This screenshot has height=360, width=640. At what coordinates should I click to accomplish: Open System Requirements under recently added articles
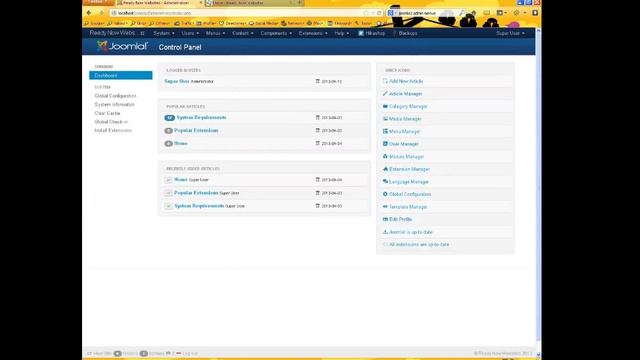click(x=199, y=206)
